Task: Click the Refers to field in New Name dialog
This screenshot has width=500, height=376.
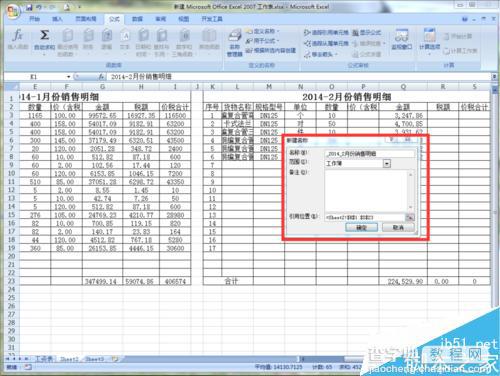Action: [x=365, y=218]
